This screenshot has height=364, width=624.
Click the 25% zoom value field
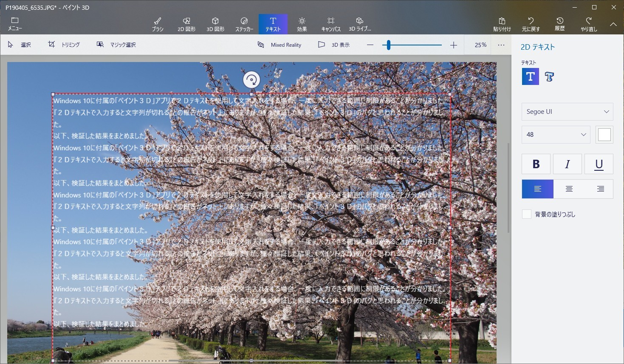pyautogui.click(x=480, y=45)
